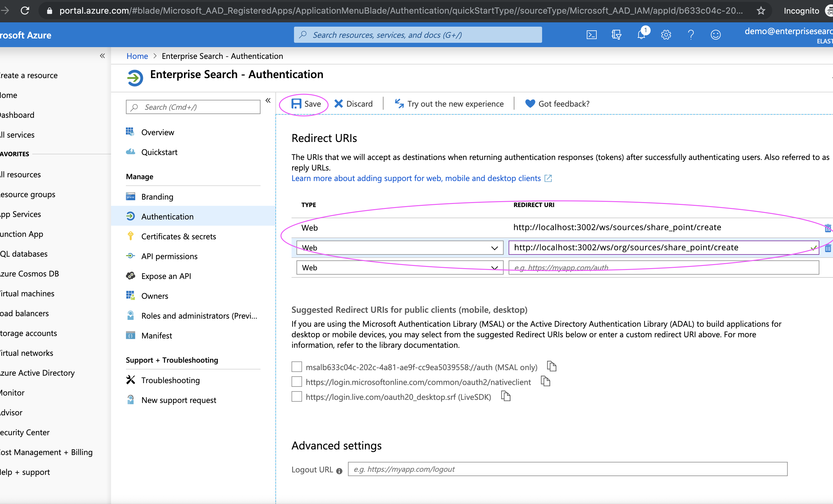Open the portal settings gear
This screenshot has height=504, width=833.
point(666,35)
